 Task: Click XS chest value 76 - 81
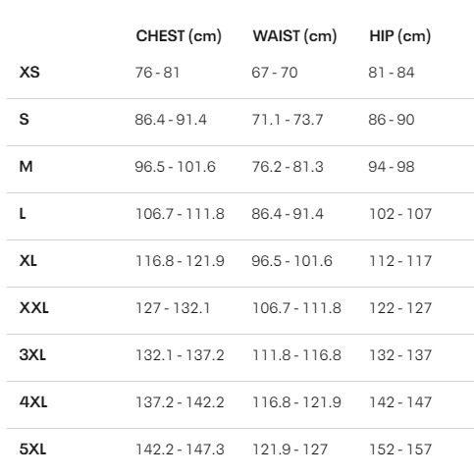(x=157, y=73)
